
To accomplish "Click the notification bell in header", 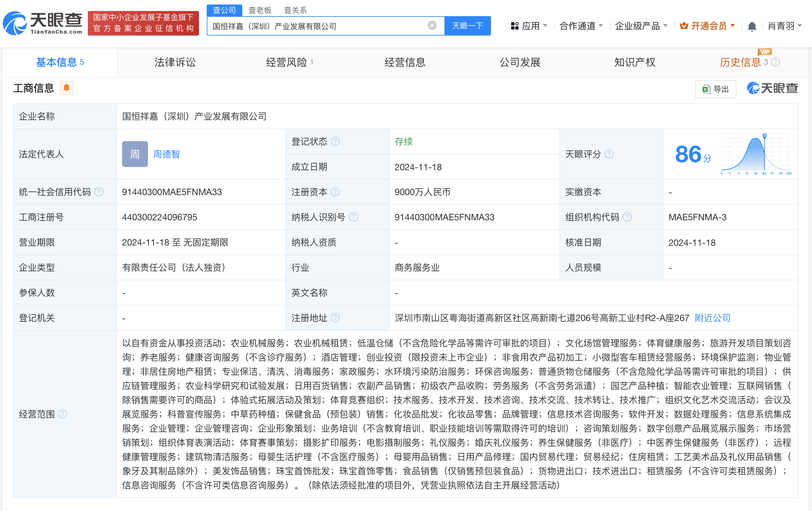I will click(752, 26).
